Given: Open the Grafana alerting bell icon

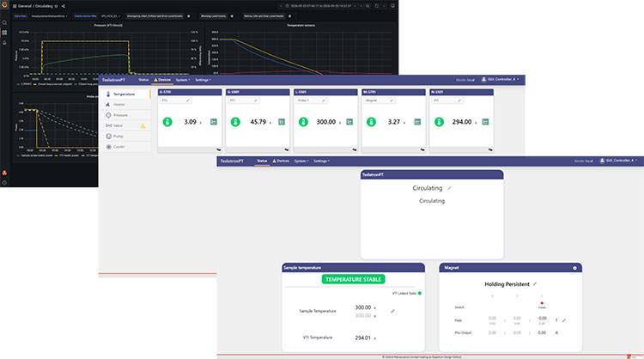Looking at the screenshot, I should pyautogui.click(x=4, y=43).
